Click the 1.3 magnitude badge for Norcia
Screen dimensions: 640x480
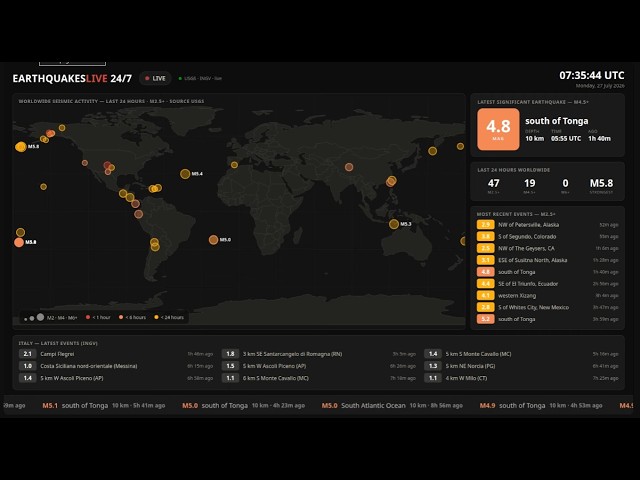pos(433,366)
